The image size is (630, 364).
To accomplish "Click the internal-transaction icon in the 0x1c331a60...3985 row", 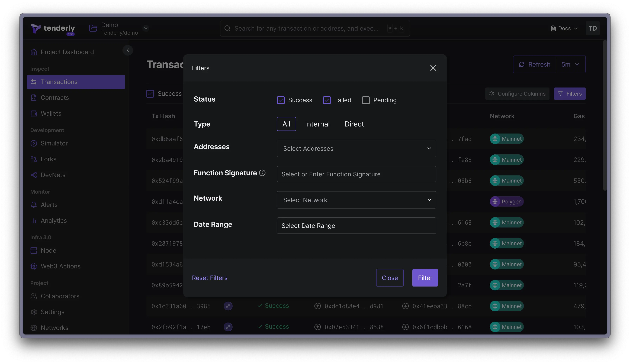I will point(228,306).
